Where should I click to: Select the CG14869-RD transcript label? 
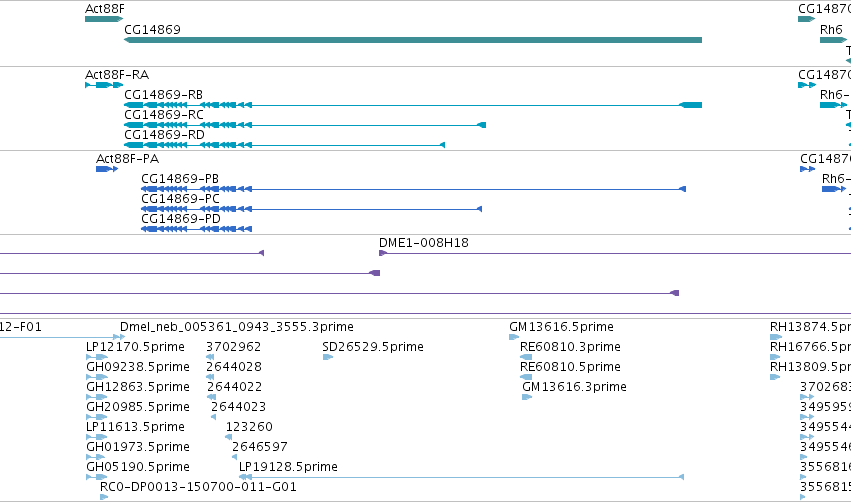(164, 135)
